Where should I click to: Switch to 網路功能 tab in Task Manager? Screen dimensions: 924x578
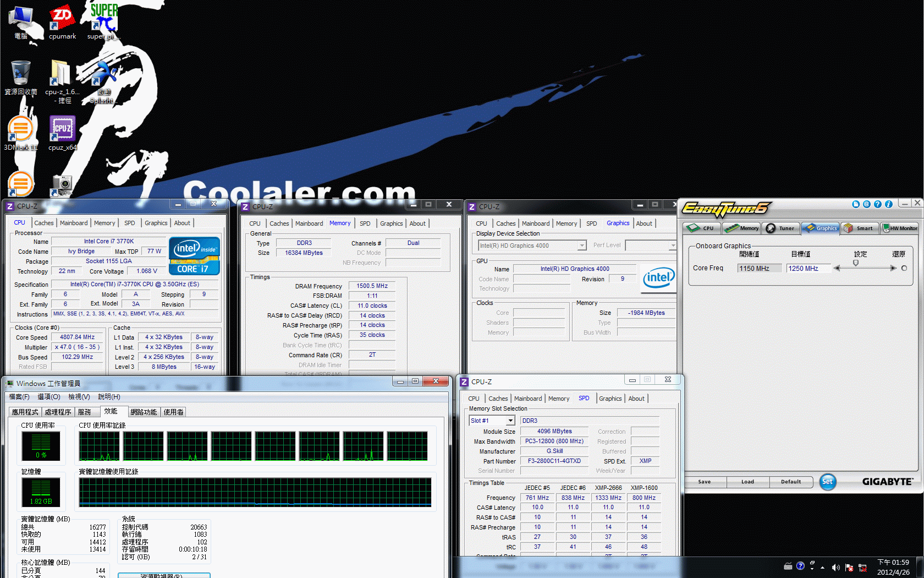click(x=144, y=412)
